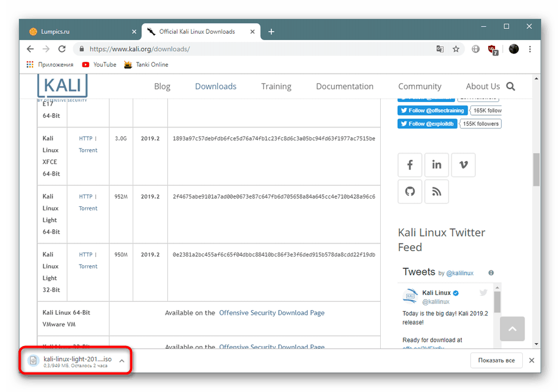
Task: Click the globe extension icon
Action: 475,49
